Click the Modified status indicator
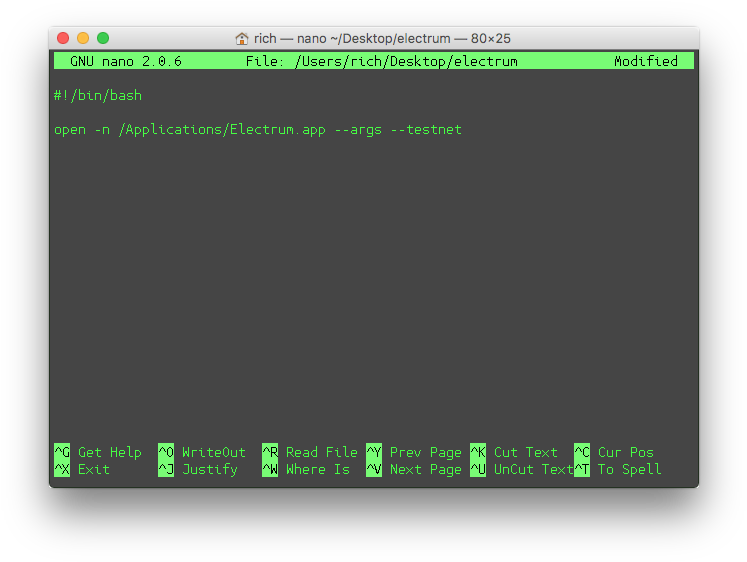Image resolution: width=747 pixels, height=562 pixels. pyautogui.click(x=646, y=61)
